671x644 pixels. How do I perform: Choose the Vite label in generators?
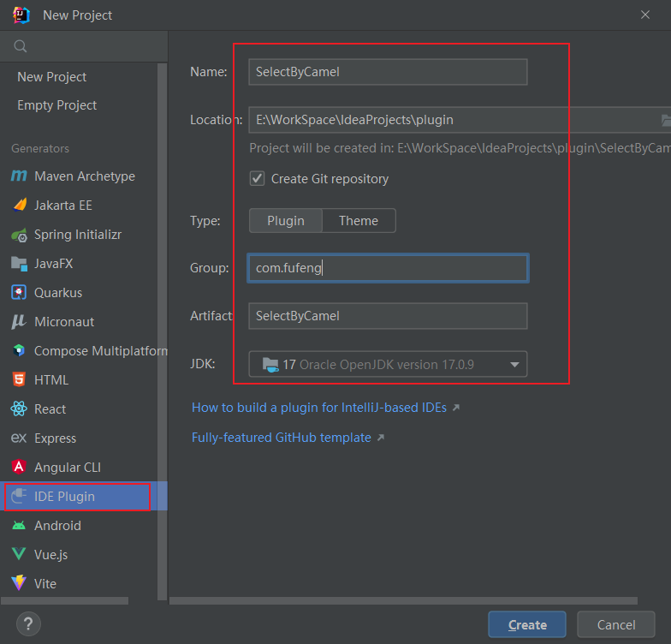pos(45,584)
